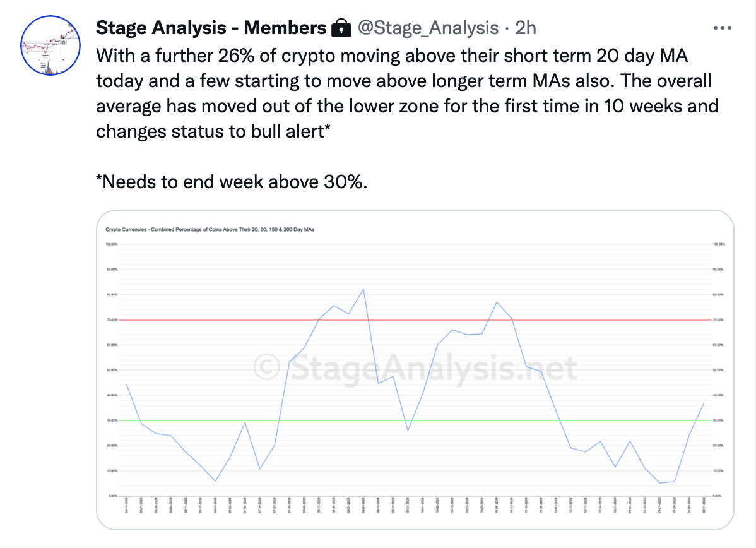
Task: Click the StageAnalysis.net watermark on chart
Action: point(415,369)
